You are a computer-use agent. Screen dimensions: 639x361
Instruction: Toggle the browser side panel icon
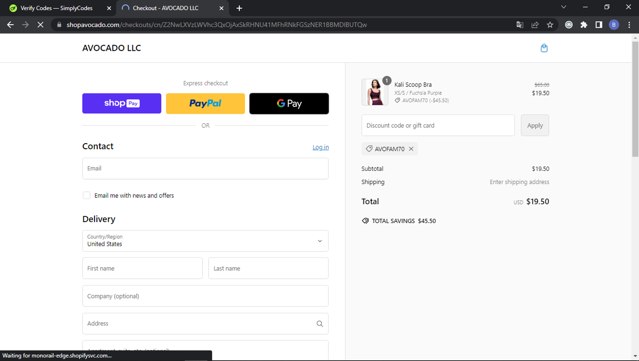(x=599, y=25)
